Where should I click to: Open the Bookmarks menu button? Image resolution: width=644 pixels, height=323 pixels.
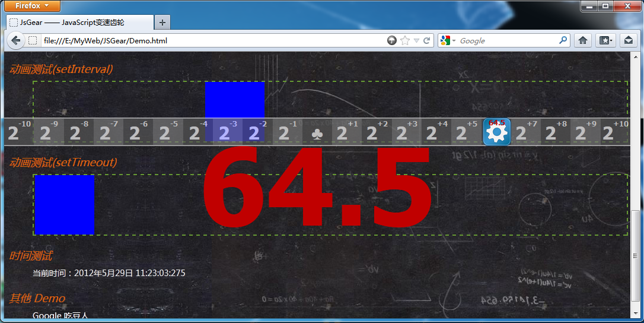coord(605,40)
